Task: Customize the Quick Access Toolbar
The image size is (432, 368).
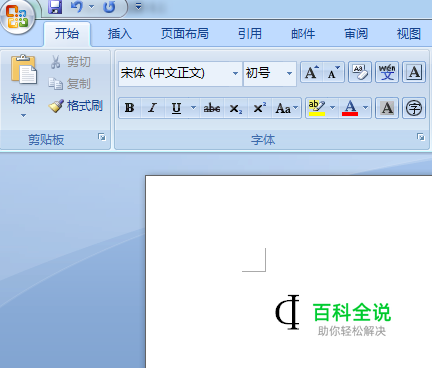Action: pos(138,6)
